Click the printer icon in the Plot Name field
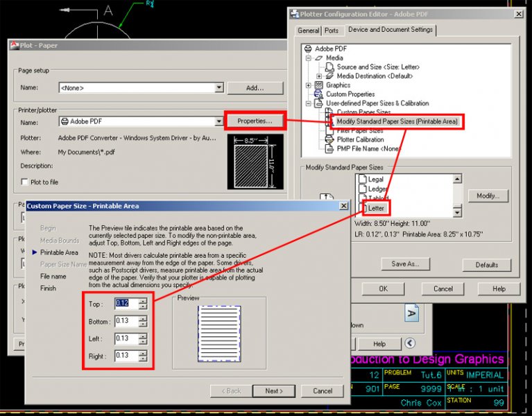Screen dimensions: 532x416 (65, 121)
